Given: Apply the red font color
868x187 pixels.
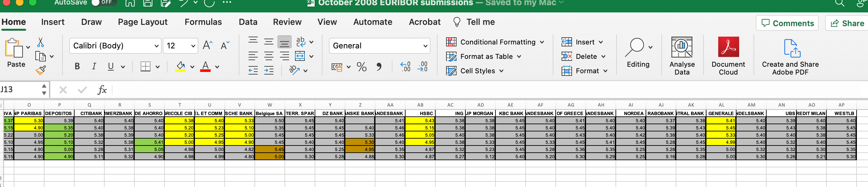Looking at the screenshot, I should click(x=205, y=66).
